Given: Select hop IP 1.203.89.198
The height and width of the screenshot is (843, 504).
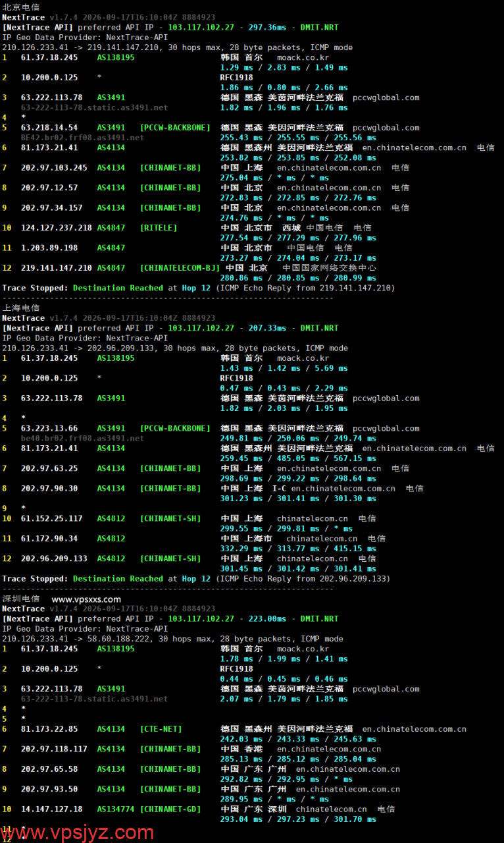Looking at the screenshot, I should pyautogui.click(x=49, y=248).
